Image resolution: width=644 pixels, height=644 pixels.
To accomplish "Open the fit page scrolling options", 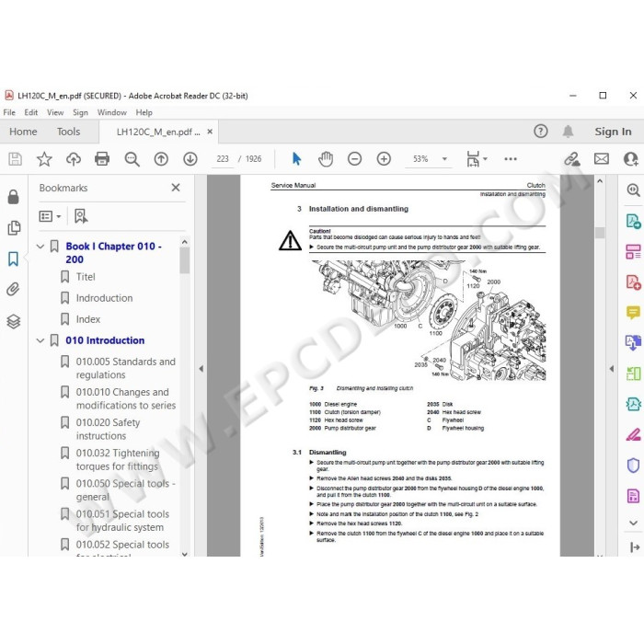I will [477, 159].
